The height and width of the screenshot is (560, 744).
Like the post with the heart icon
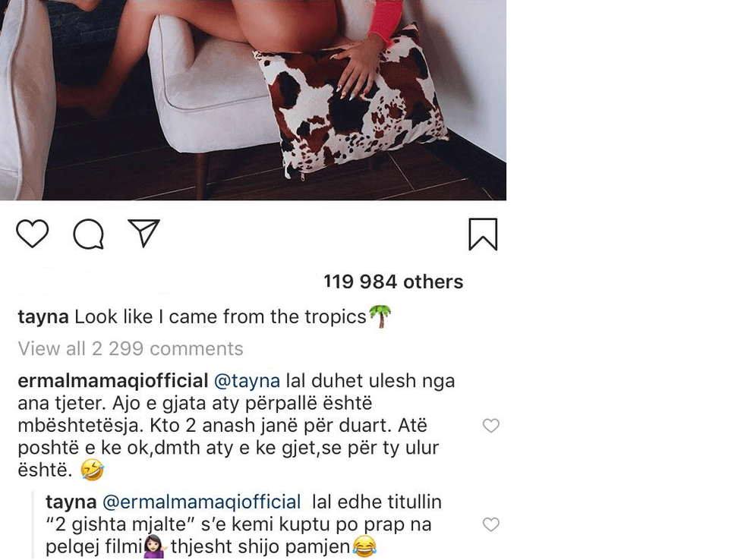tap(33, 234)
